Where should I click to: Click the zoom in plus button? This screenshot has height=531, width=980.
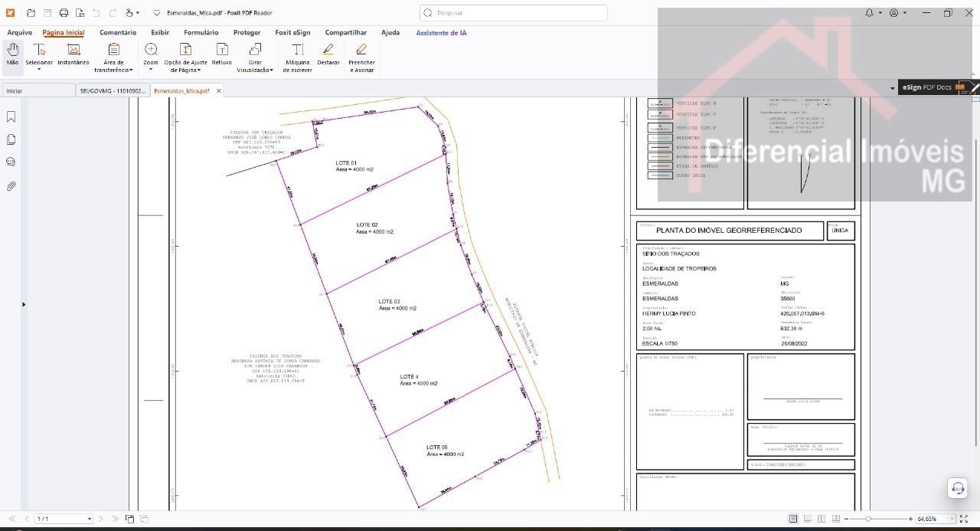(x=910, y=519)
